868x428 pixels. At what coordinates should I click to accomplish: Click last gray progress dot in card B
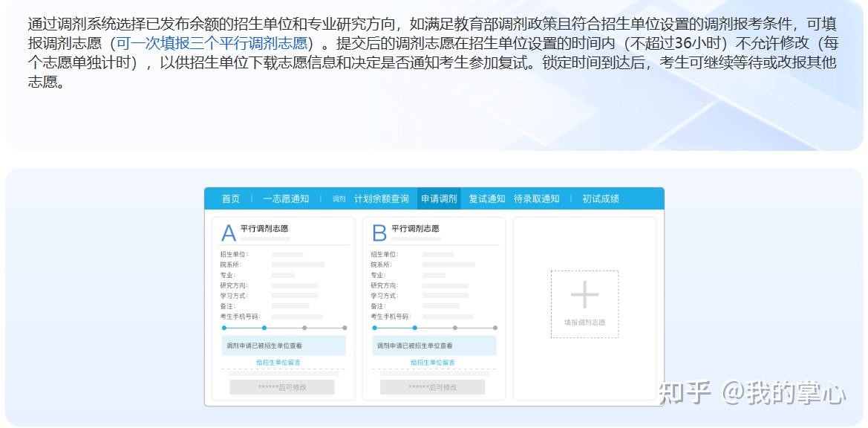click(x=495, y=328)
